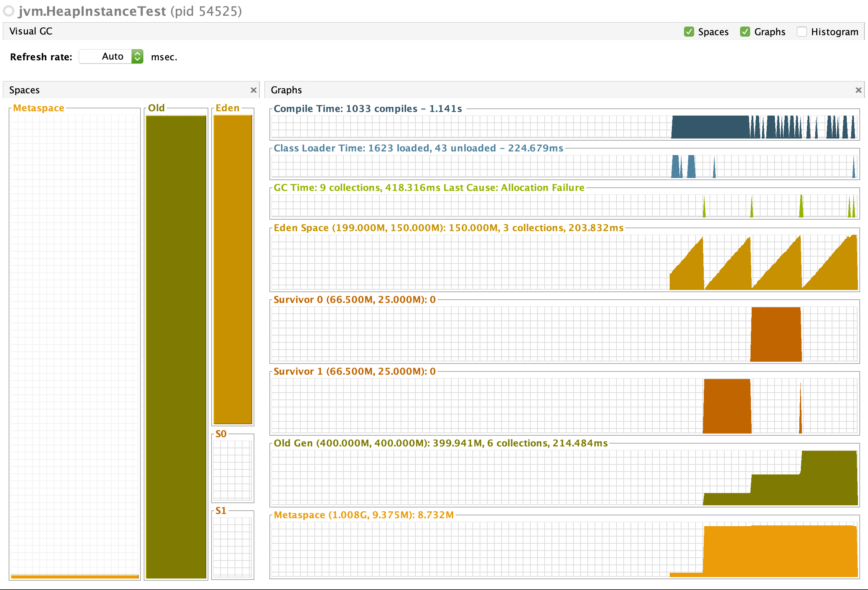Click the Eden space usage bar
This screenshot has width=868, height=590.
(x=233, y=270)
